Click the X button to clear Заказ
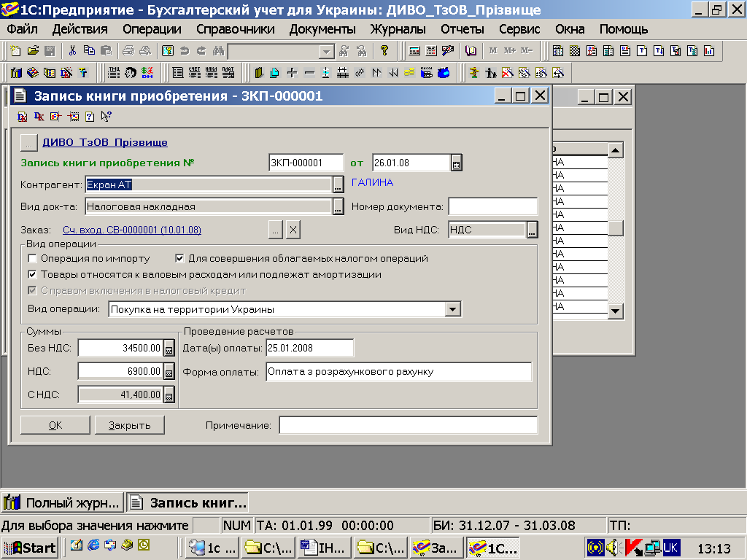747x560 pixels. (293, 230)
